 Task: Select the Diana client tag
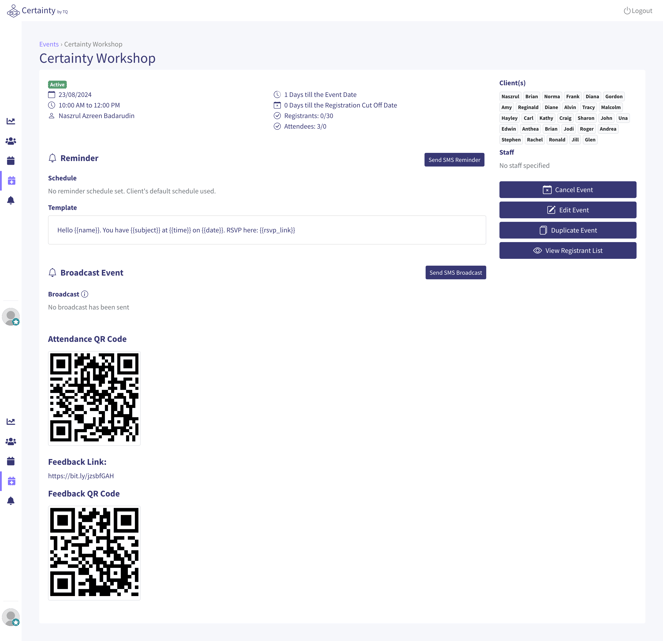pos(592,96)
